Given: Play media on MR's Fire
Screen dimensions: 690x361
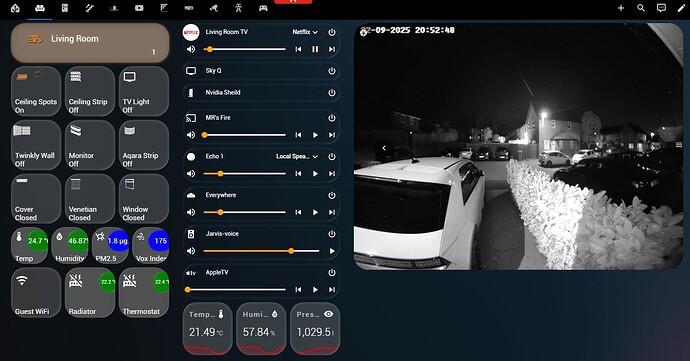Looking at the screenshot, I should point(315,135).
